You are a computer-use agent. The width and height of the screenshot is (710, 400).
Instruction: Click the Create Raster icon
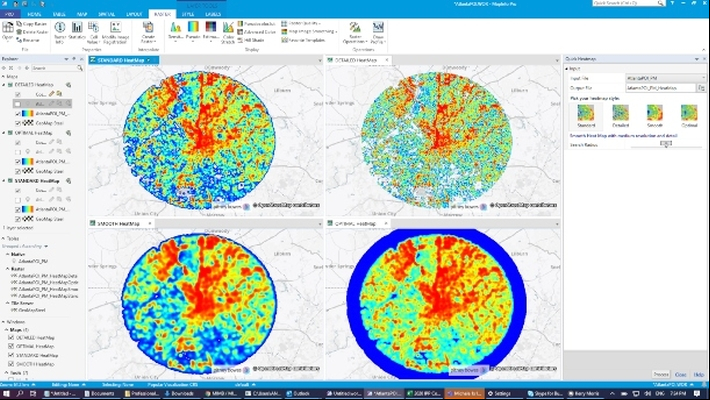click(x=148, y=32)
